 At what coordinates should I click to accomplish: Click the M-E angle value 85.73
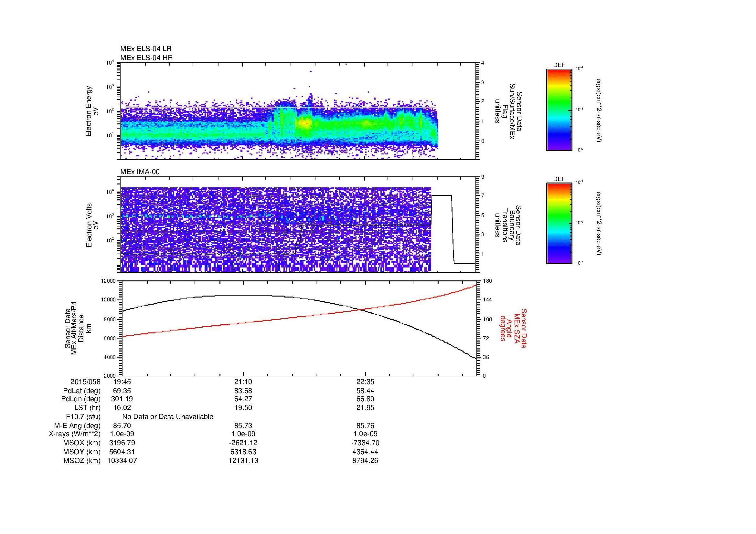point(243,425)
